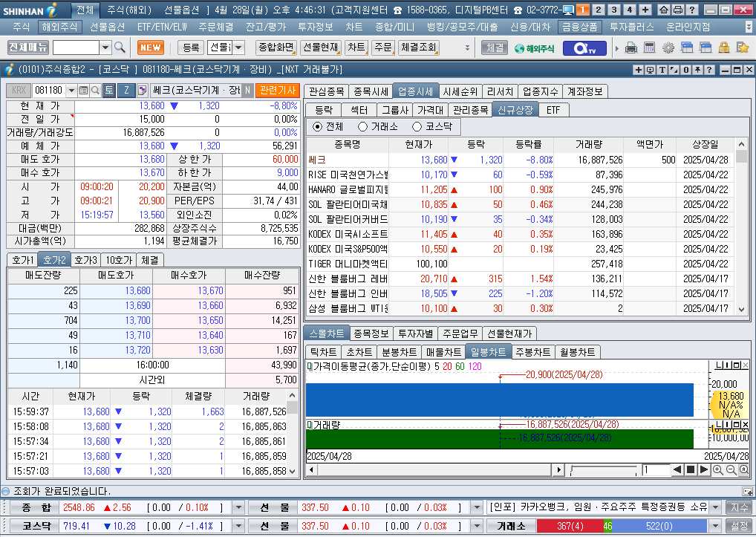The height and width of the screenshot is (537, 756).
Task: Click the chart play forward triangle button
Action: point(703,469)
